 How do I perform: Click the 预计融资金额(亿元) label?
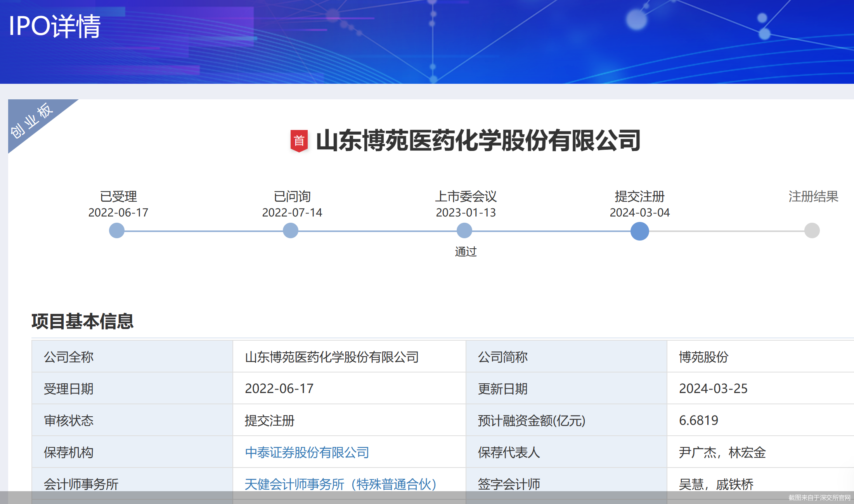pyautogui.click(x=532, y=421)
